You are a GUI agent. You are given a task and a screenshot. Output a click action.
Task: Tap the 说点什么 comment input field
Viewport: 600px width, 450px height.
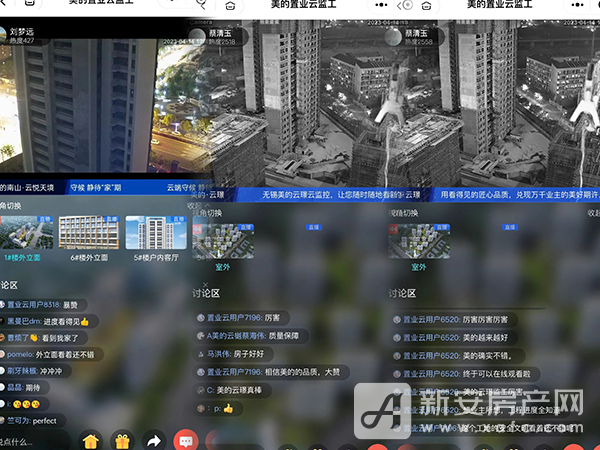34,442
